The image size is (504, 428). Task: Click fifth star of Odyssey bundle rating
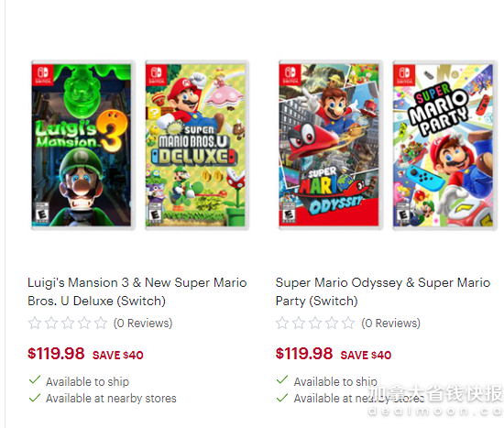click(x=348, y=323)
